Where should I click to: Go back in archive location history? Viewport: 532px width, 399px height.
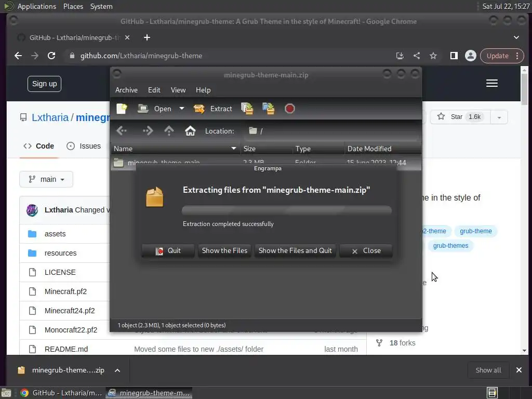122,130
